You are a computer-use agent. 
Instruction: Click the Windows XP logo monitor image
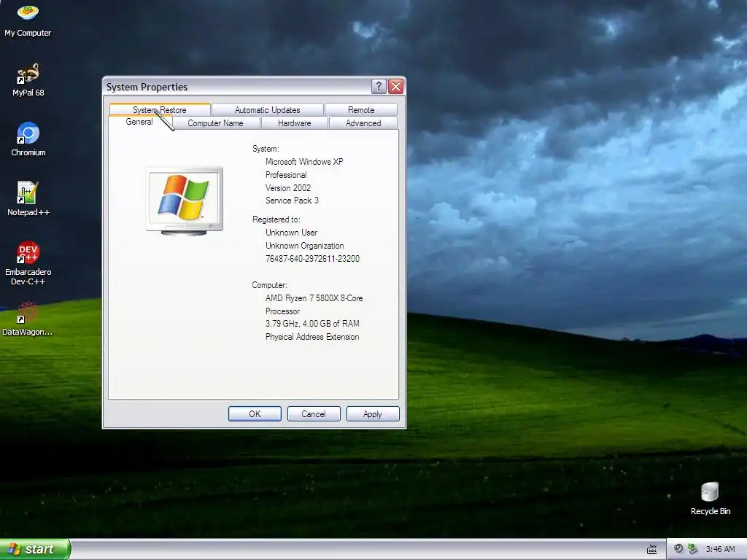tap(185, 201)
